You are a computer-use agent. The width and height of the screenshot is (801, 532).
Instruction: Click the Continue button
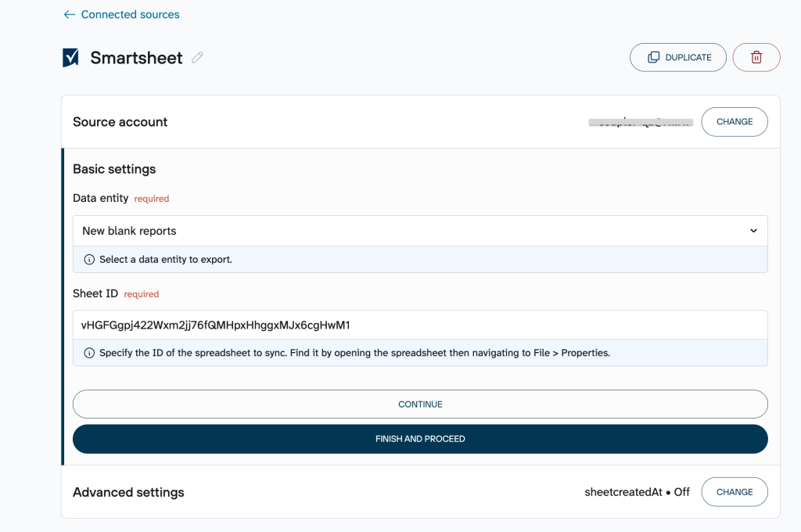click(420, 404)
